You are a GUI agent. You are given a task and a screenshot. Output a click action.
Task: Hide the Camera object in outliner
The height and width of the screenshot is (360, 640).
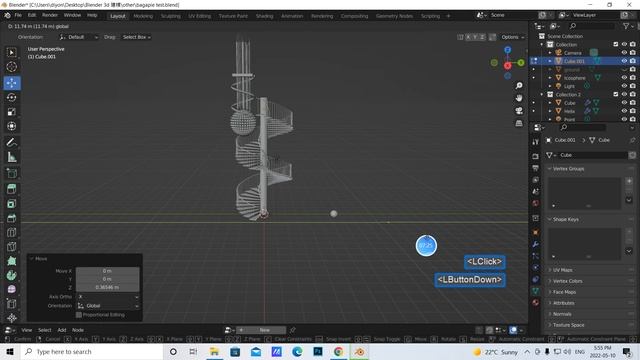point(624,53)
